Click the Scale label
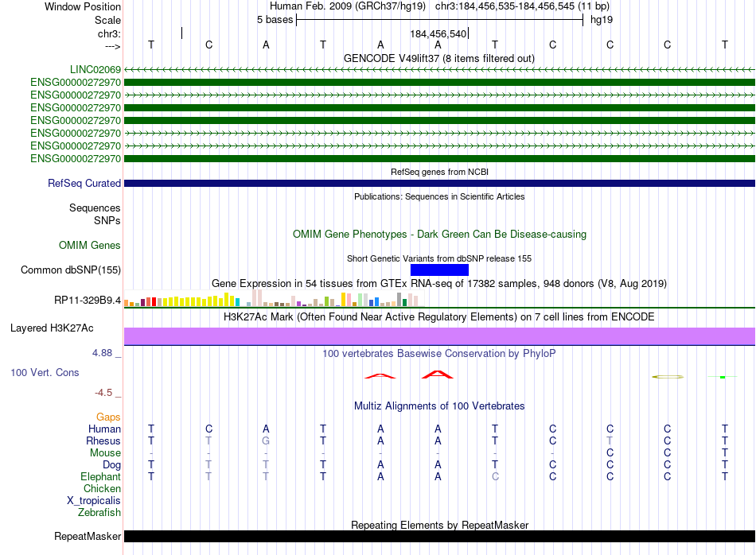 pyautogui.click(x=107, y=20)
